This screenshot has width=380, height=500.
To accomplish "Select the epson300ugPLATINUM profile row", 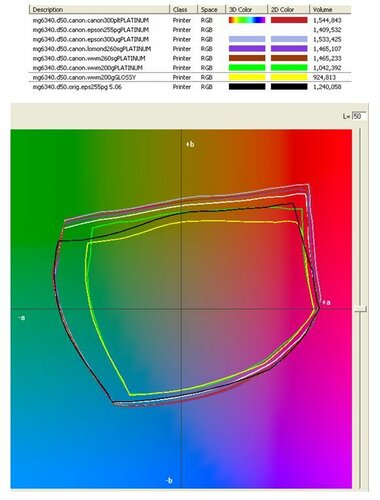I will click(190, 39).
